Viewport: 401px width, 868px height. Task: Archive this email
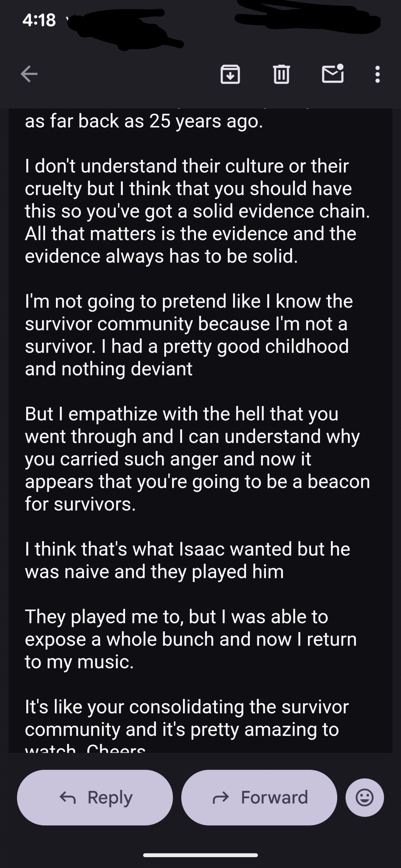pyautogui.click(x=230, y=74)
